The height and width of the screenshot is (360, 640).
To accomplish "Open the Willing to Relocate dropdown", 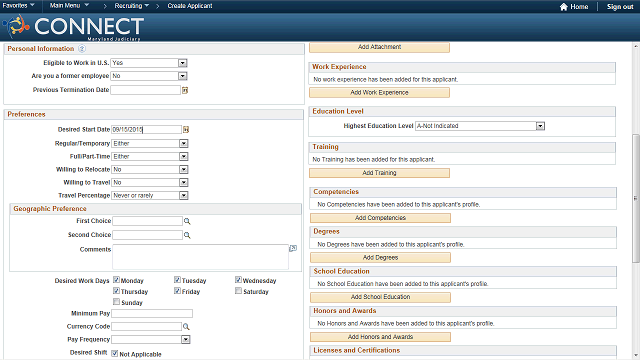I will [x=184, y=169].
